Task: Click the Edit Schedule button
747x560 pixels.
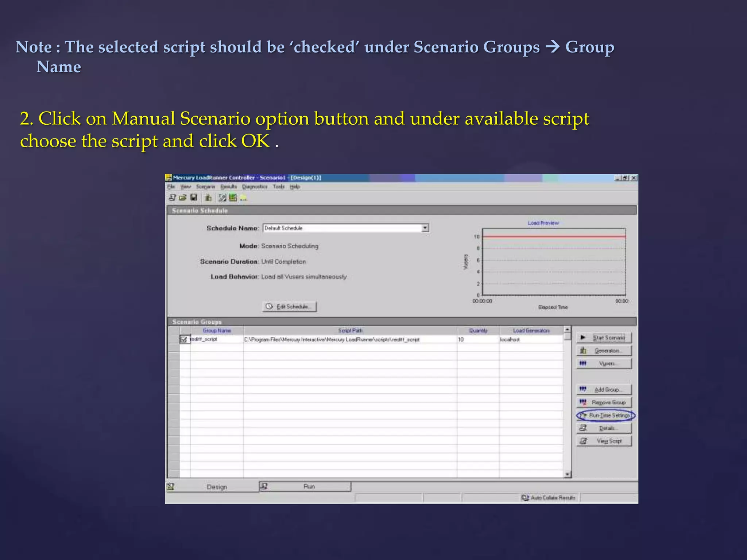Action: tap(290, 307)
